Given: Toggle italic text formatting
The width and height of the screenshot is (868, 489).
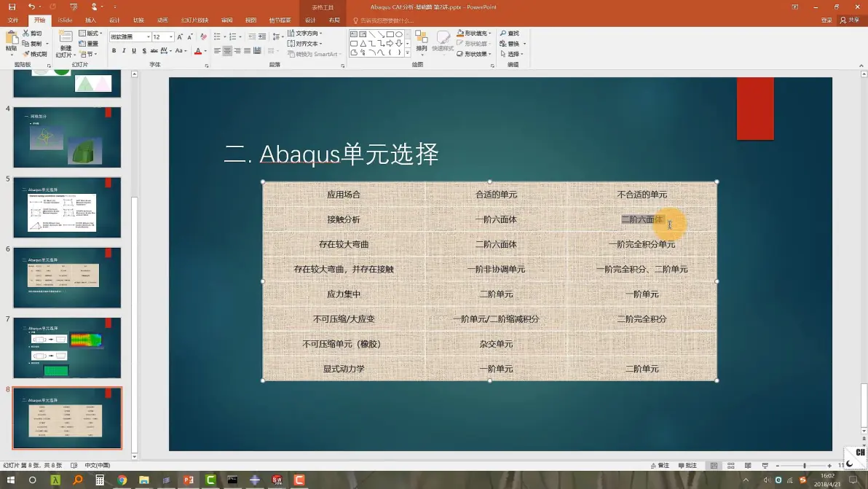Looking at the screenshot, I should click(x=124, y=51).
